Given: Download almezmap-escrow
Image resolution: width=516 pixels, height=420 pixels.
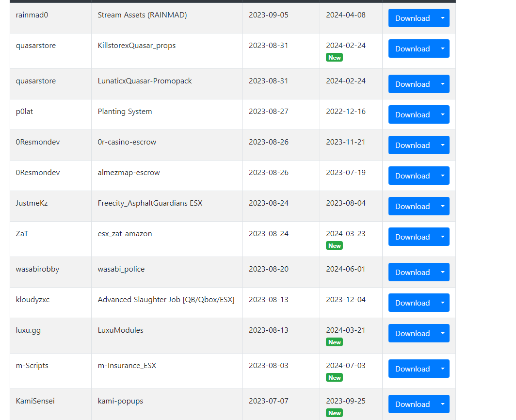Looking at the screenshot, I should coord(412,176).
